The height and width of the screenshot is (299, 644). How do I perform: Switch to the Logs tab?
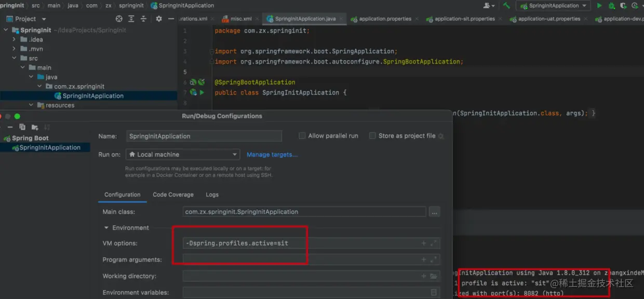(212, 195)
